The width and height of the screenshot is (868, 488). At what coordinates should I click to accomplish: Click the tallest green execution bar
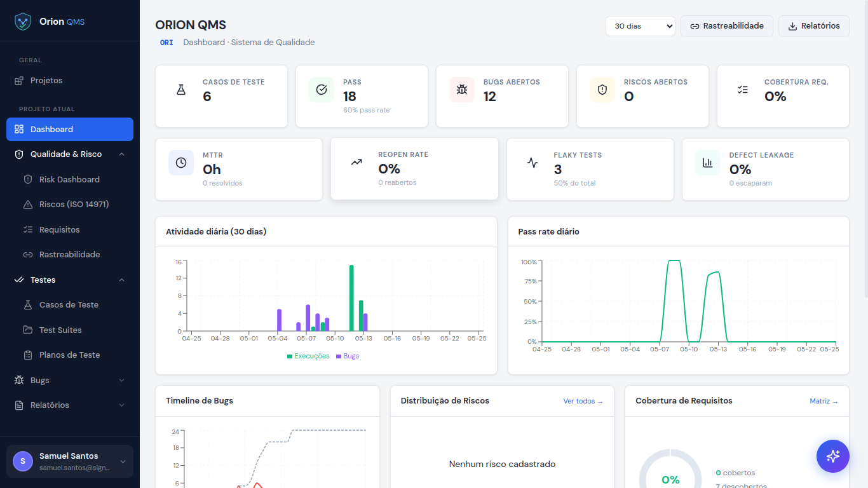click(x=351, y=298)
